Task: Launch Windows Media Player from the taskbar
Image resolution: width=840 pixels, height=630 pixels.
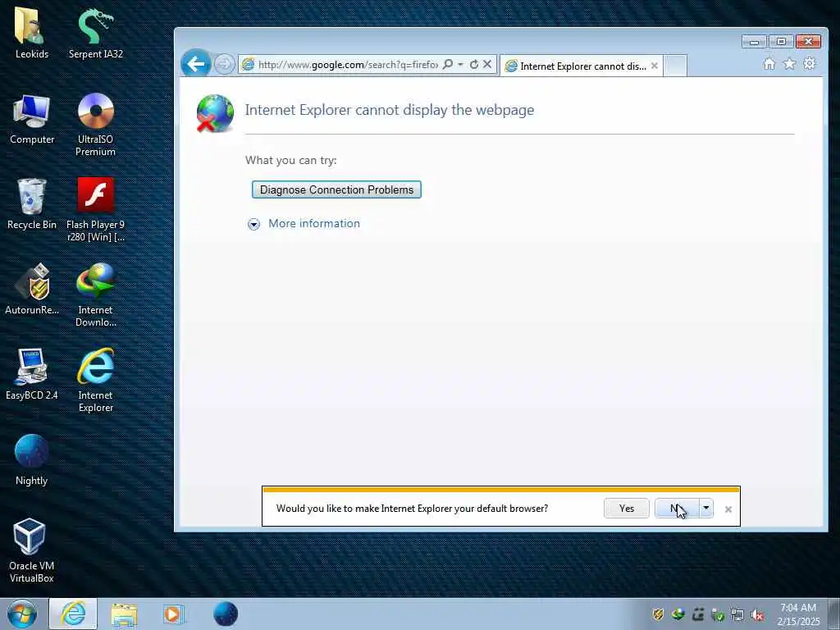Action: coord(172,614)
